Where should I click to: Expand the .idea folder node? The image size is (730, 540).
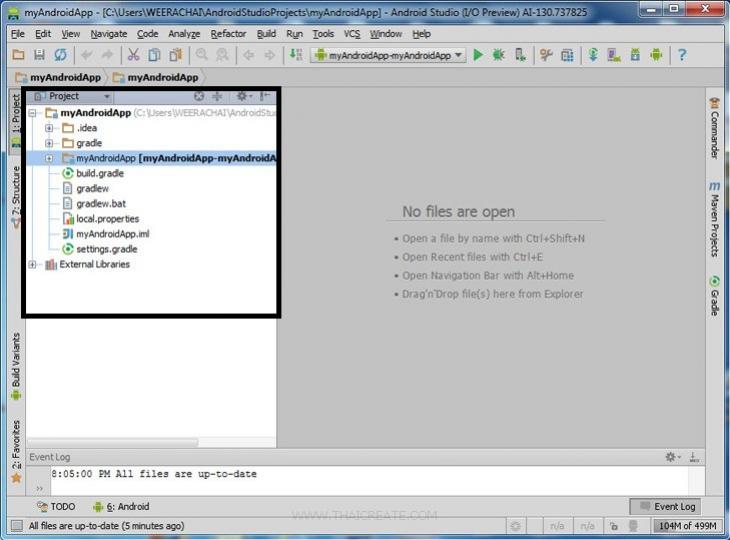click(49, 128)
